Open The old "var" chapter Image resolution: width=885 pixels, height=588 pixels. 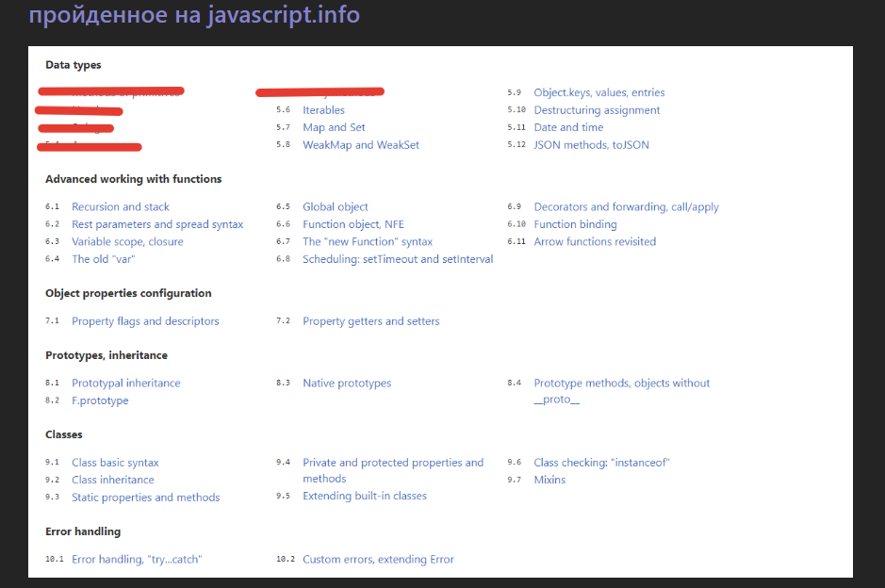point(104,259)
